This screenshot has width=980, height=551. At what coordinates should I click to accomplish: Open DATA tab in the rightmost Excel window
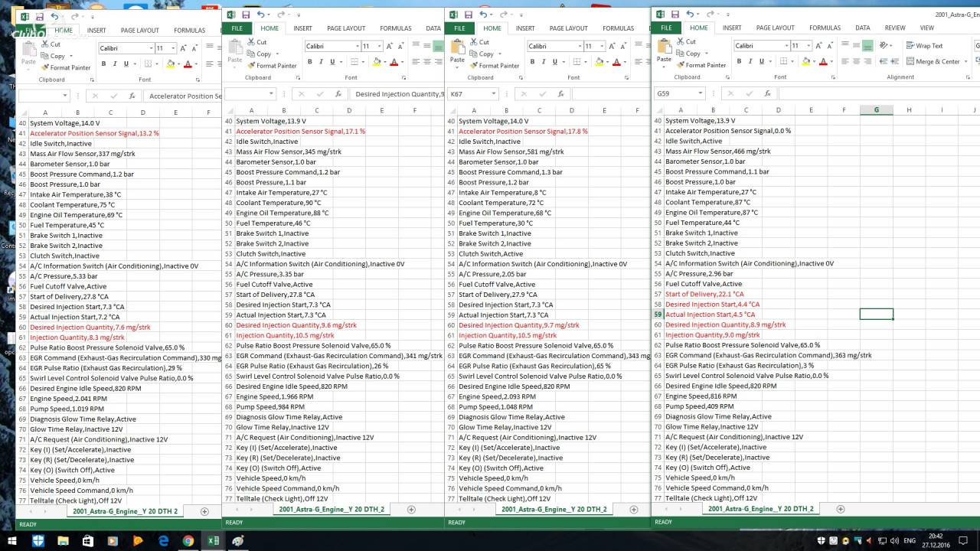coord(862,28)
